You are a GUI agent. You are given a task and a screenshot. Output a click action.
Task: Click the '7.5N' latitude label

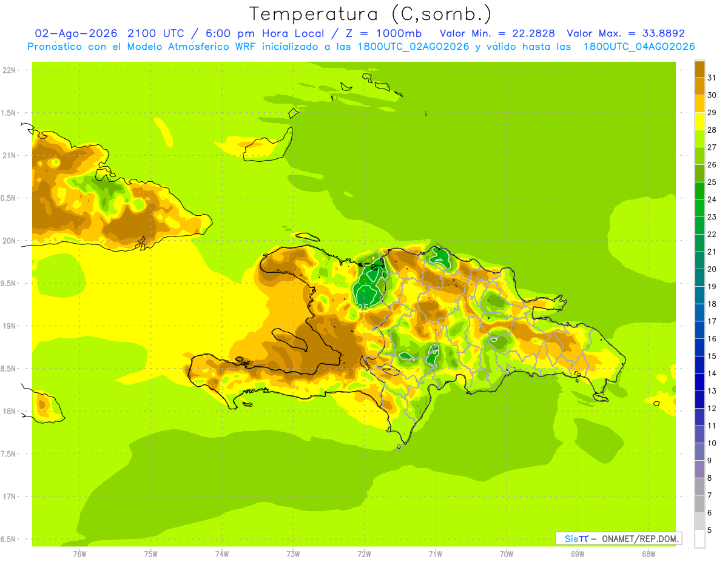click(x=8, y=453)
